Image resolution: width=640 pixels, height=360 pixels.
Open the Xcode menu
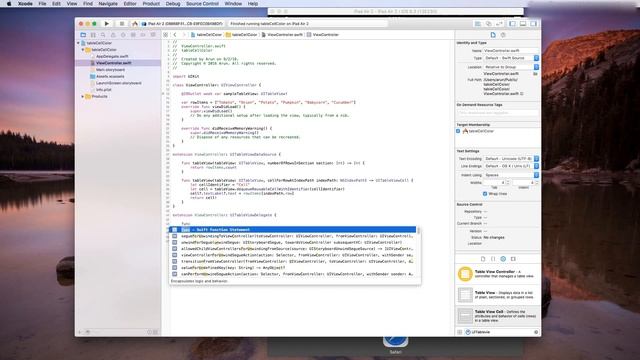coord(25,4)
